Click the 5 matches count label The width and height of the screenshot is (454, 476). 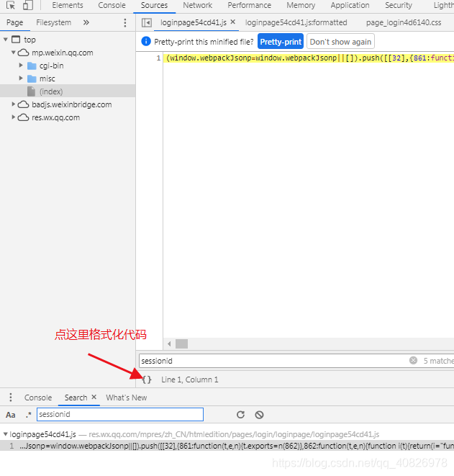point(439,361)
